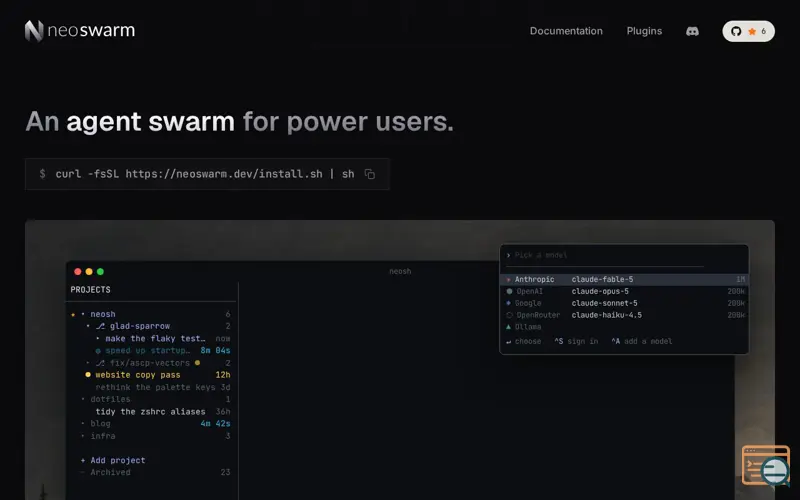Click the 8m 04s timer
The image size is (800, 500).
click(215, 351)
